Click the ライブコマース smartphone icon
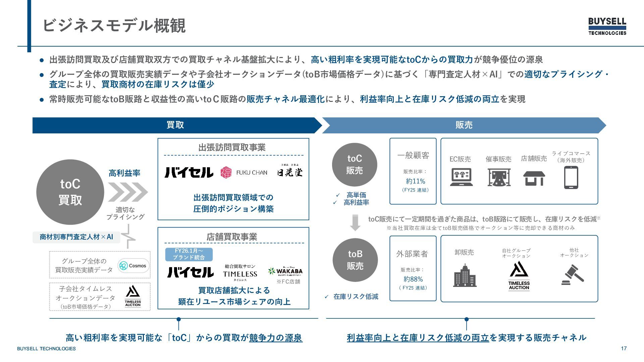This screenshot has height=362, width=644. (x=571, y=177)
